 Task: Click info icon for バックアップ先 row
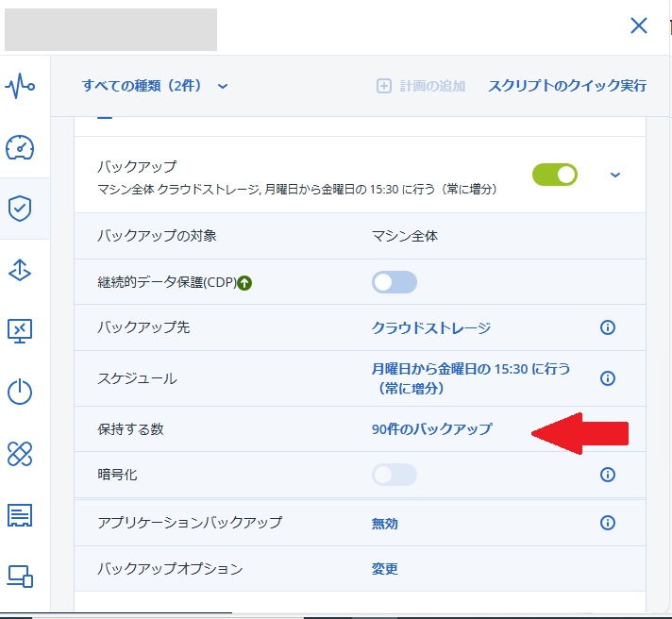[607, 327]
